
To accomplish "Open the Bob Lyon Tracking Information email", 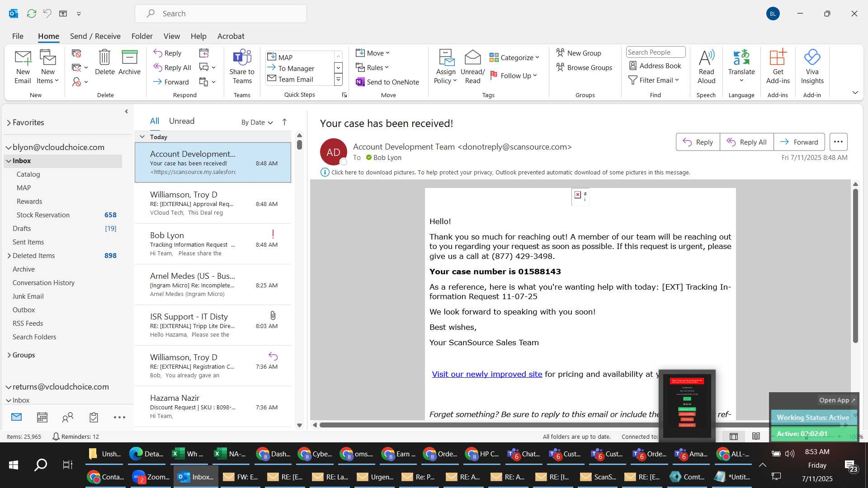I will click(213, 244).
